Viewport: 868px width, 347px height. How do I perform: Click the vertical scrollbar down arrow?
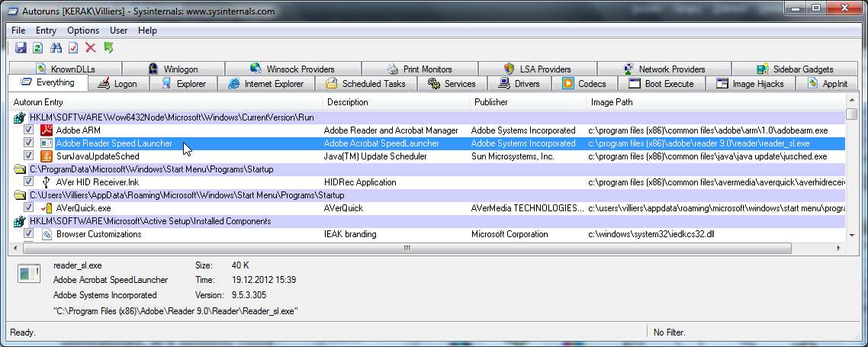852,236
